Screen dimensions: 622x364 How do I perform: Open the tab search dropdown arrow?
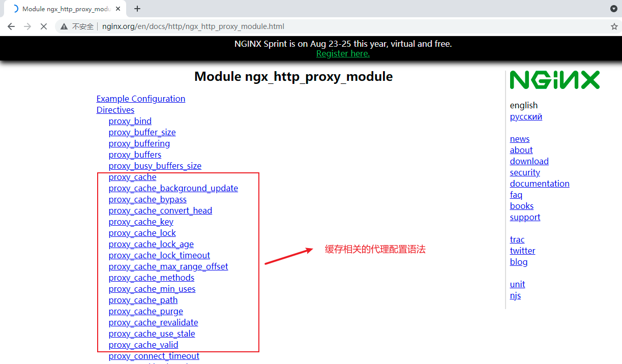[x=613, y=9]
